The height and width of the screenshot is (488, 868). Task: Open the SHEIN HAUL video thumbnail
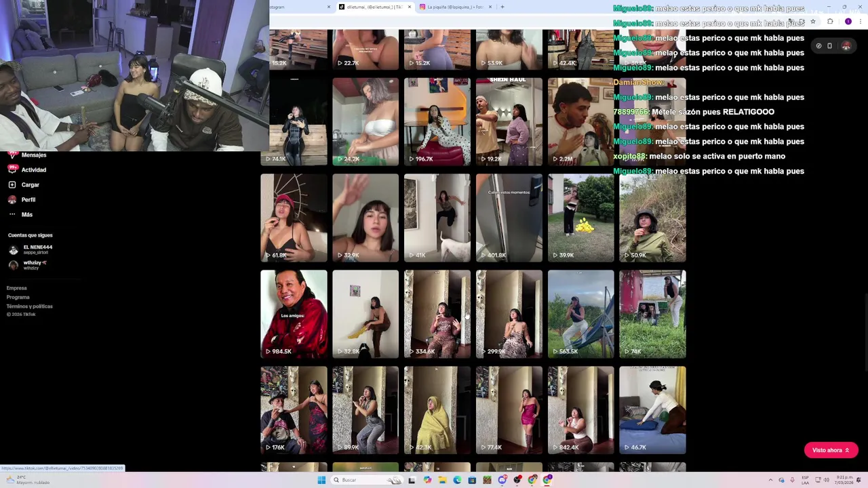coord(509,121)
